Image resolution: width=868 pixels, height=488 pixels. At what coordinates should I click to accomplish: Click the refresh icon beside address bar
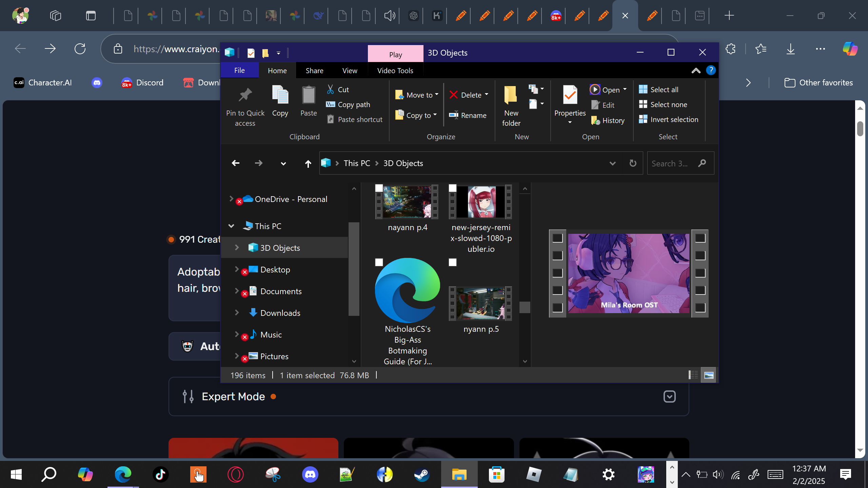(x=633, y=163)
